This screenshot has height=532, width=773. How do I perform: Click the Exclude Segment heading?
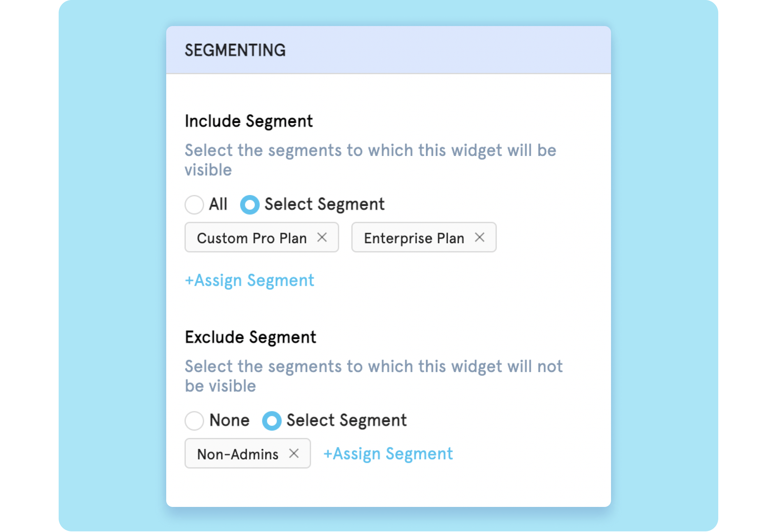(250, 337)
